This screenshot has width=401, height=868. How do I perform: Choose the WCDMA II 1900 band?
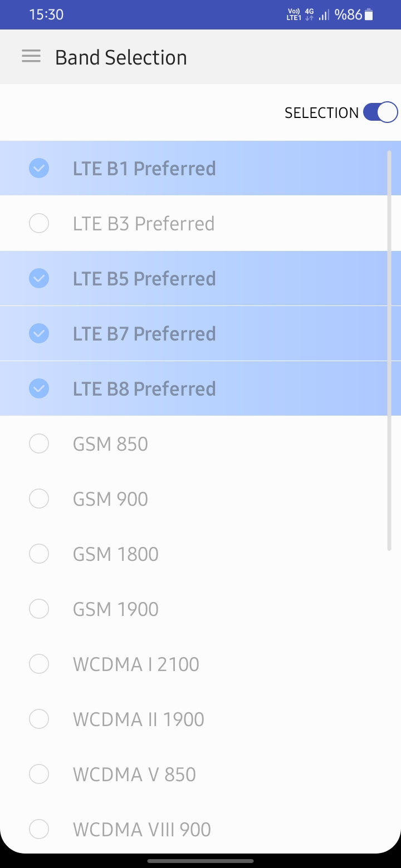tap(200, 719)
